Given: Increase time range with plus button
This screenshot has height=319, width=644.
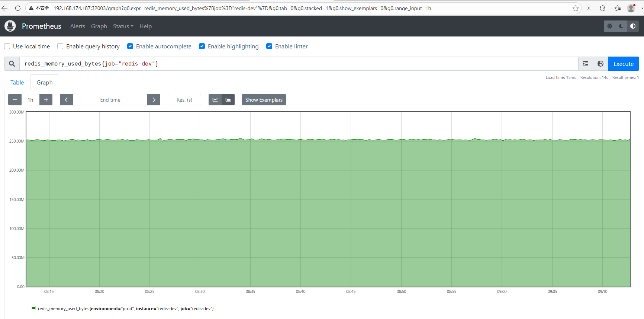Looking at the screenshot, I should click(x=46, y=100).
